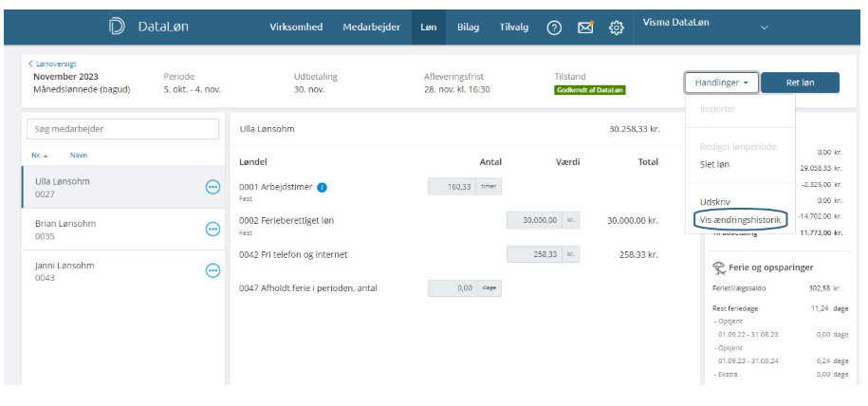Open the mail messages icon
The height and width of the screenshot is (406, 868).
(x=585, y=28)
